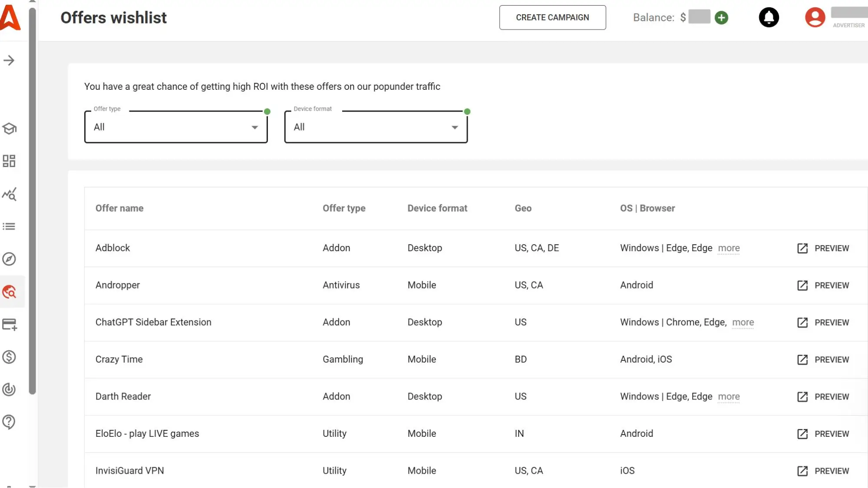
Task: Expand 'more' browsers for Adblock row
Action: coord(729,248)
